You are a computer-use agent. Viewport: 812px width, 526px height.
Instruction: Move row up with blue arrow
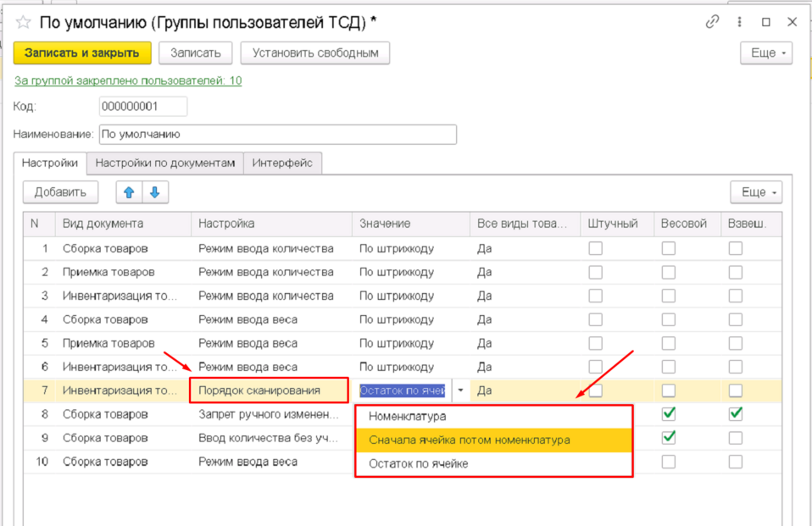[130, 192]
